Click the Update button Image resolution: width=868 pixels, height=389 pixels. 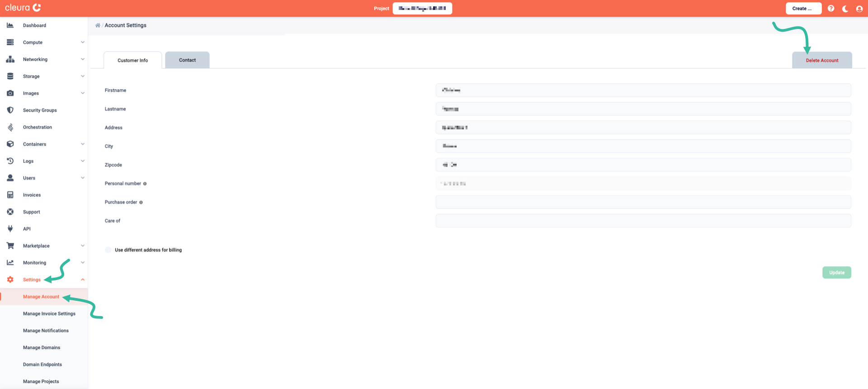837,272
